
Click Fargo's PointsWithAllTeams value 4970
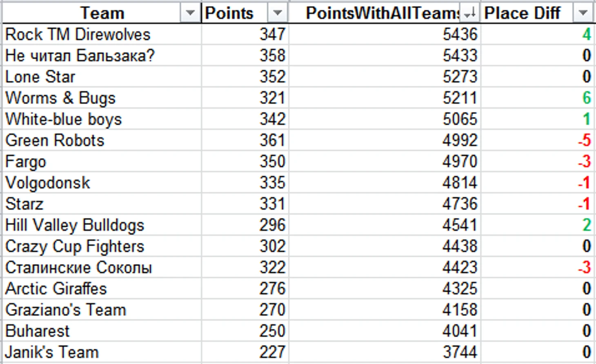pos(385,162)
